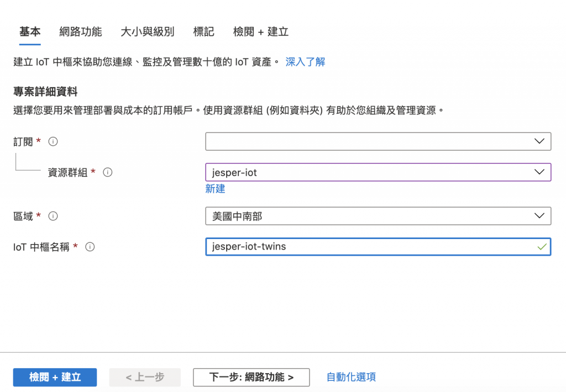Open the 訂閱 subscription dropdown
566x392 pixels.
click(378, 141)
